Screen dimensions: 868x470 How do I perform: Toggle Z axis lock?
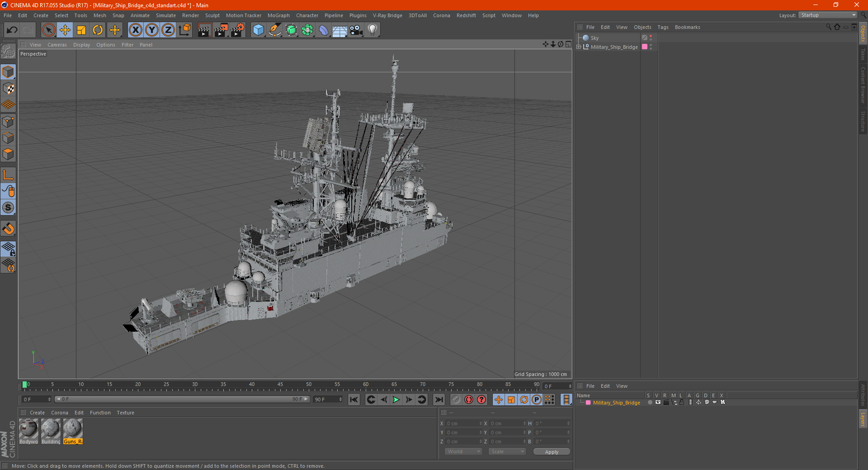coord(168,30)
